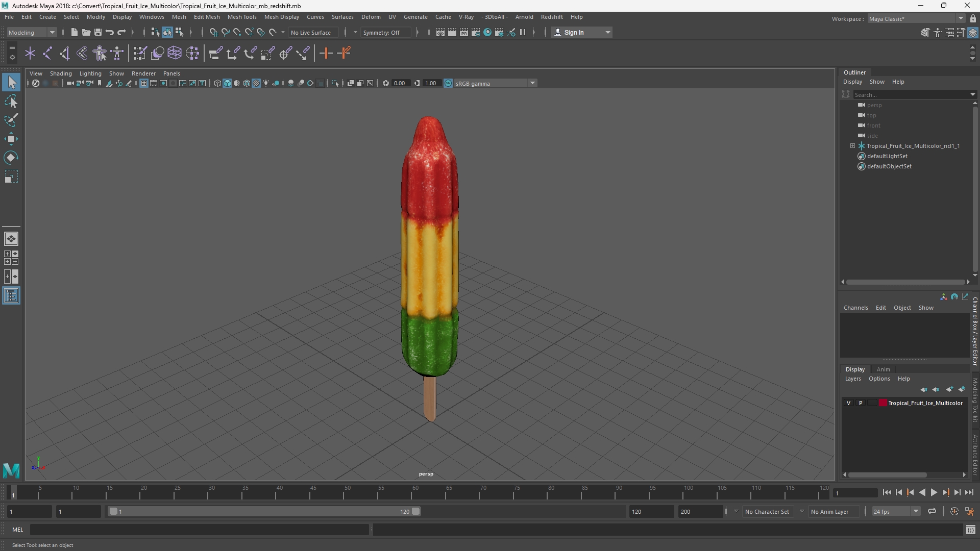Click the Undo arrow icon
Screen dimensions: 980x551
coord(109,32)
